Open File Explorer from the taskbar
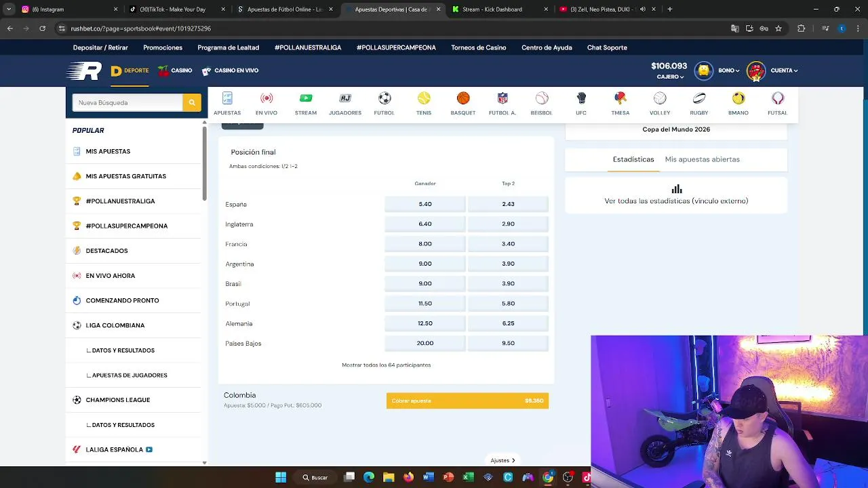 tap(389, 477)
